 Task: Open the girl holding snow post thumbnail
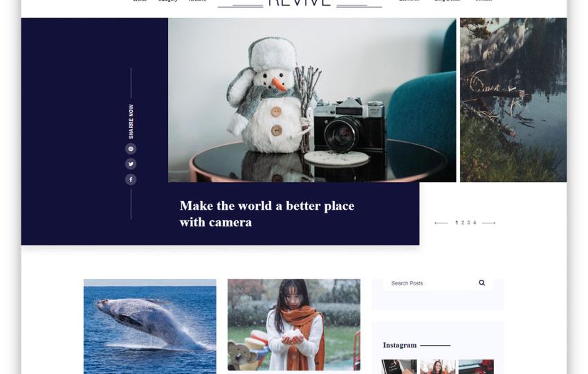[x=294, y=325]
